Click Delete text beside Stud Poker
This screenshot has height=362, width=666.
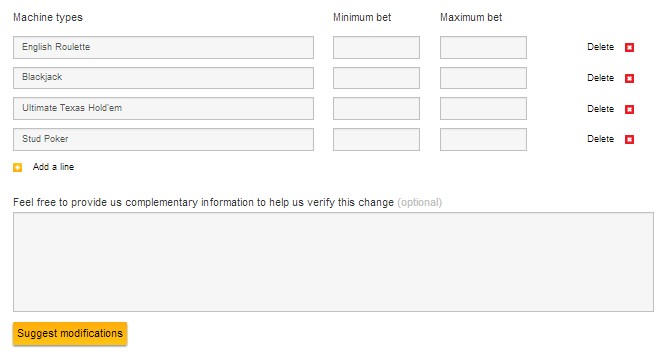600,139
